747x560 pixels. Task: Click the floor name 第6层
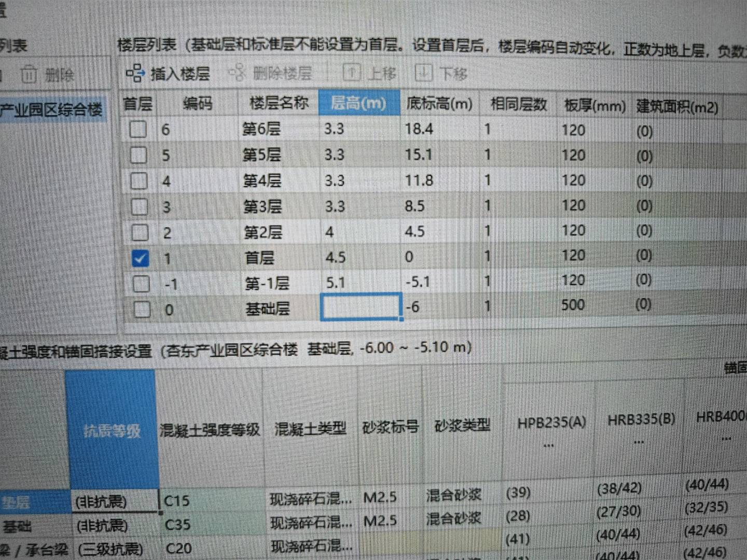(x=261, y=129)
